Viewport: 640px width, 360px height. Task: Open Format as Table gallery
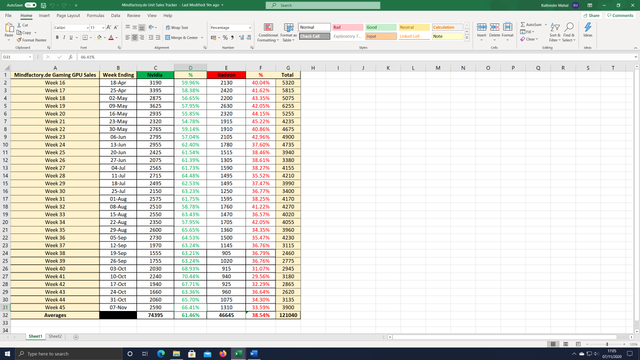(289, 33)
